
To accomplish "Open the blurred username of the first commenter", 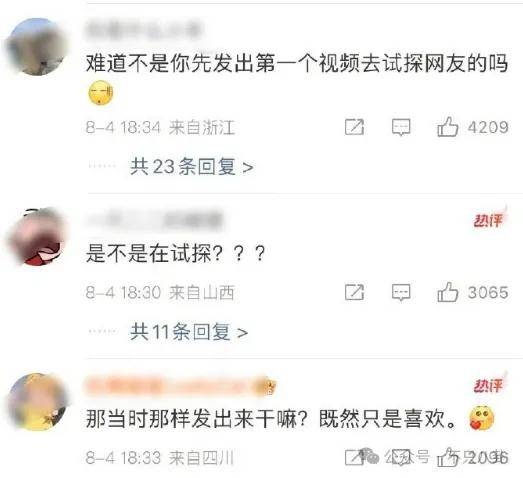I will 144,30.
